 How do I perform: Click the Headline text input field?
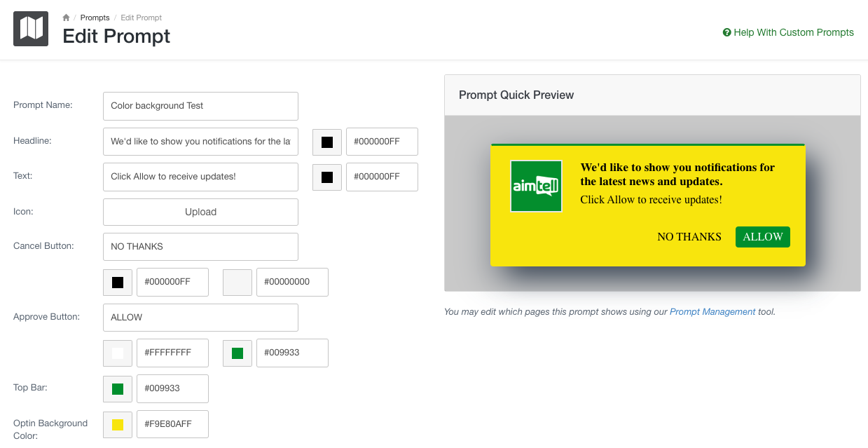point(200,142)
